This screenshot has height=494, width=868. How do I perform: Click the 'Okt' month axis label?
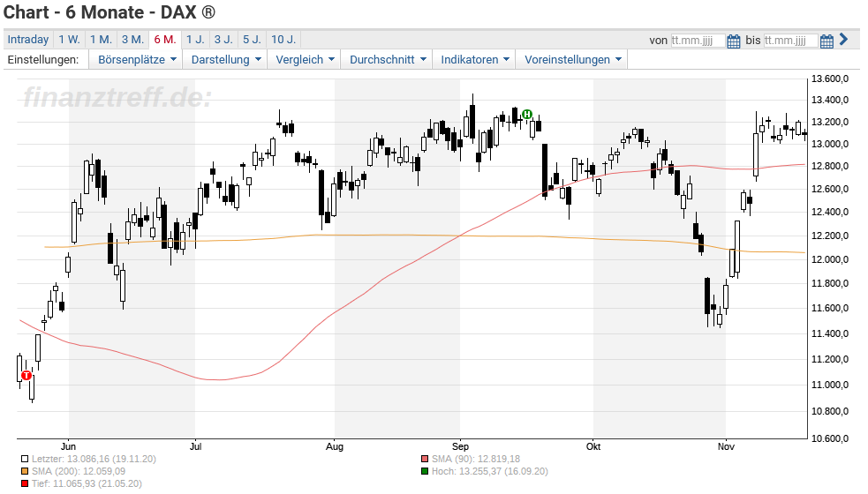click(593, 446)
